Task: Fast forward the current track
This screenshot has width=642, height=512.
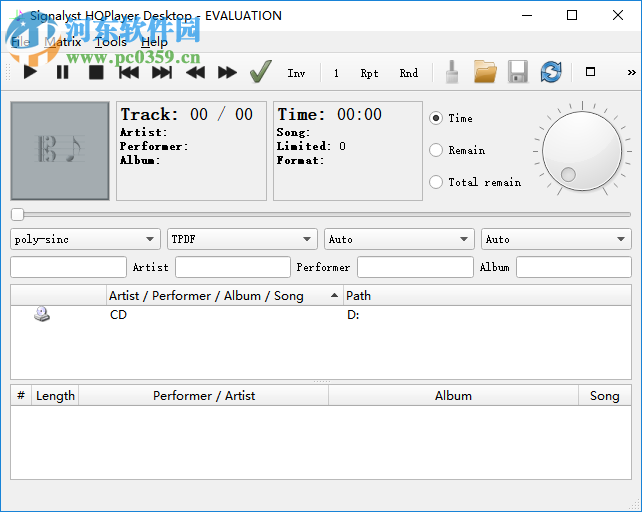Action: click(x=228, y=72)
